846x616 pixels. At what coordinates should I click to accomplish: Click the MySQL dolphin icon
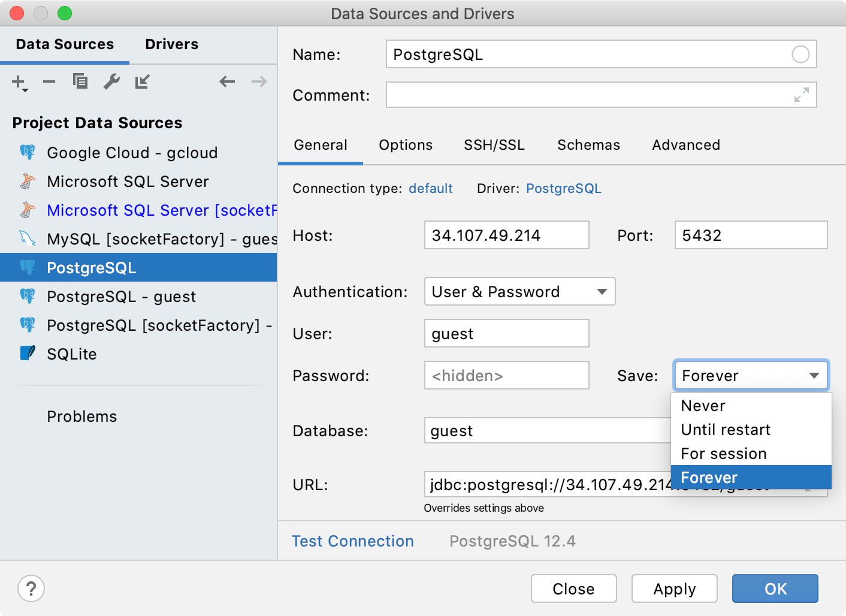coord(28,238)
